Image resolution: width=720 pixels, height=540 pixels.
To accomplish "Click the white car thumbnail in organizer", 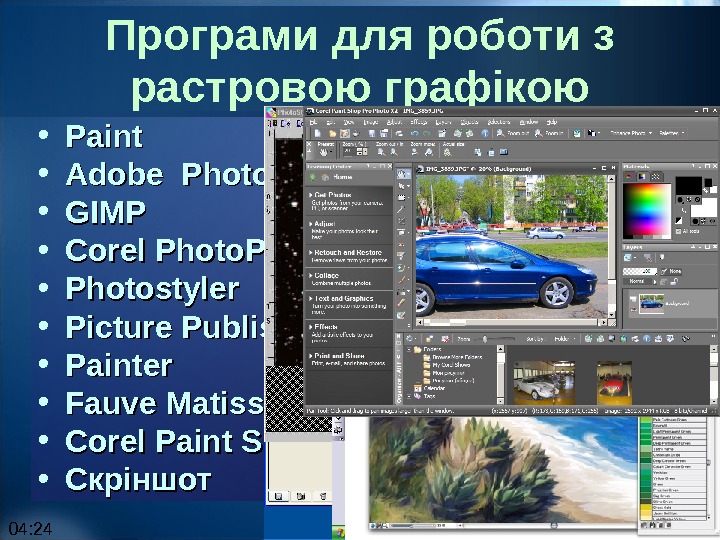I will [544, 382].
